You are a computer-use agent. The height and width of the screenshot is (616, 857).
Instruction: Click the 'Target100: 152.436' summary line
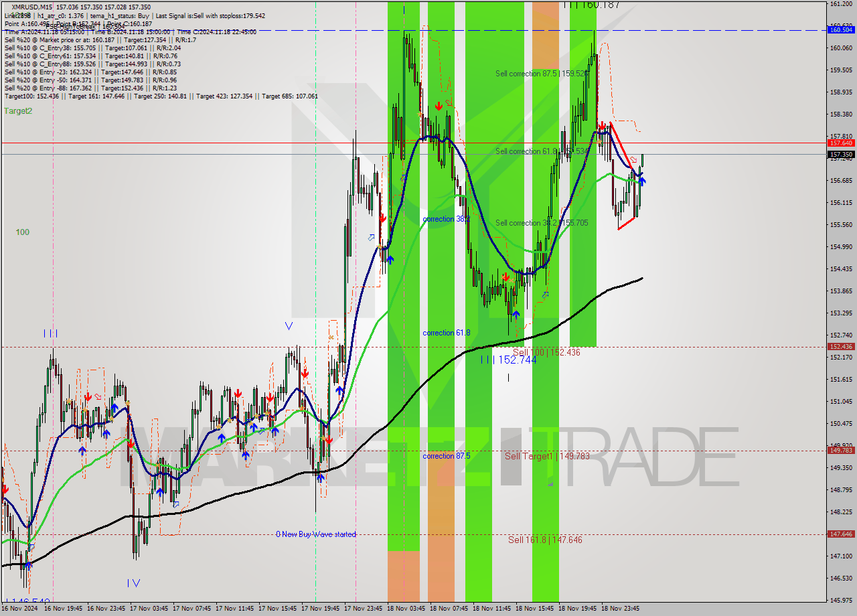161,96
